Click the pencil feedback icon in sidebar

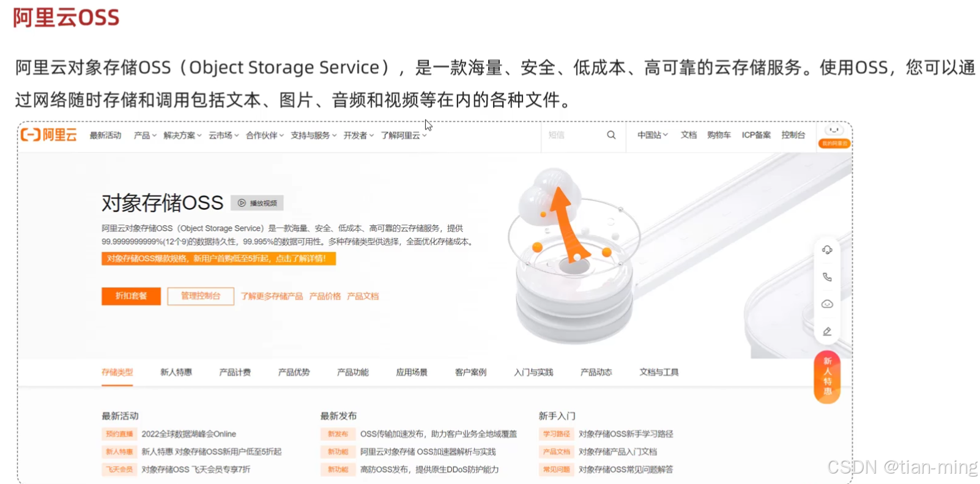click(827, 331)
